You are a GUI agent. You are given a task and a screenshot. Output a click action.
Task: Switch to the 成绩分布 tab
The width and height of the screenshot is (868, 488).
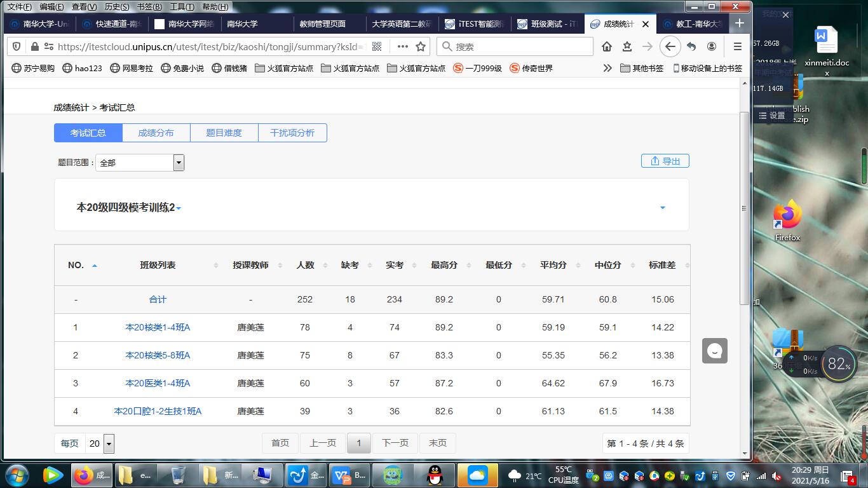pyautogui.click(x=156, y=133)
